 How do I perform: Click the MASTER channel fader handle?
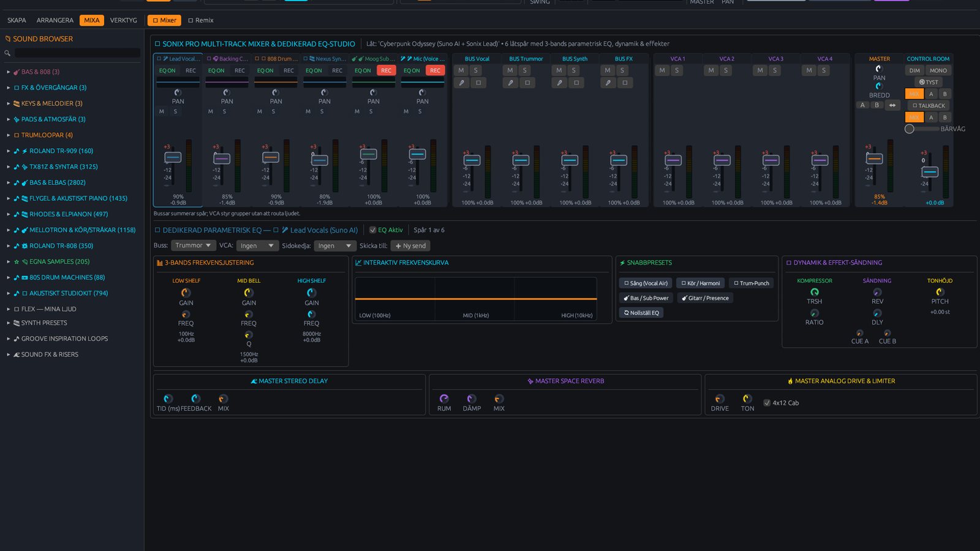[x=874, y=159]
